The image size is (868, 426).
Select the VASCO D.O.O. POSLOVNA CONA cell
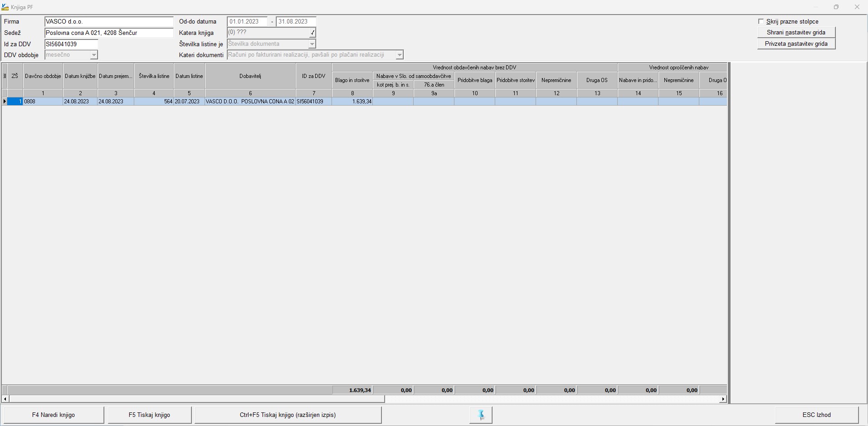tap(250, 102)
